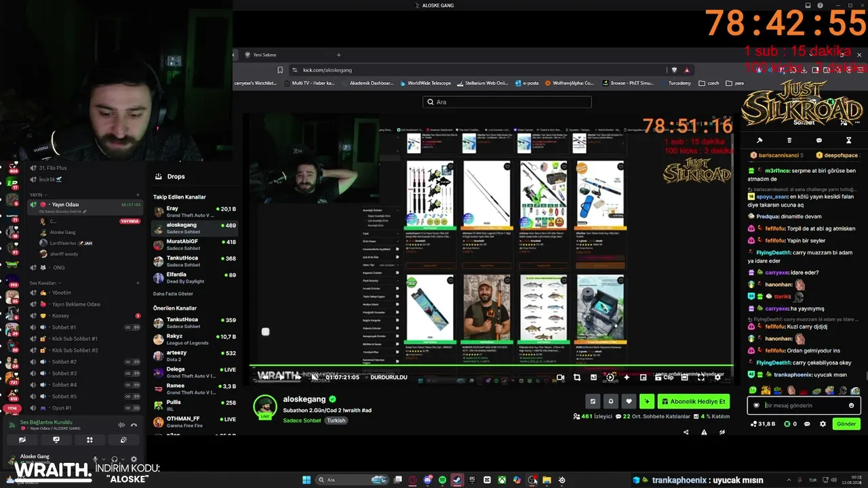The image size is (868, 488).
Task: Open Epic Games Launcher from the taskbar
Action: point(472,480)
